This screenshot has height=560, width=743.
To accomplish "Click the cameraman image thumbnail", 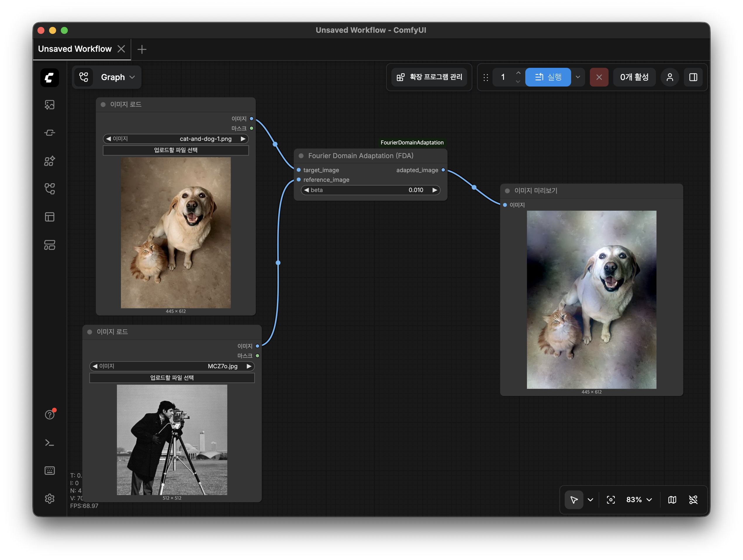I will 172,440.
